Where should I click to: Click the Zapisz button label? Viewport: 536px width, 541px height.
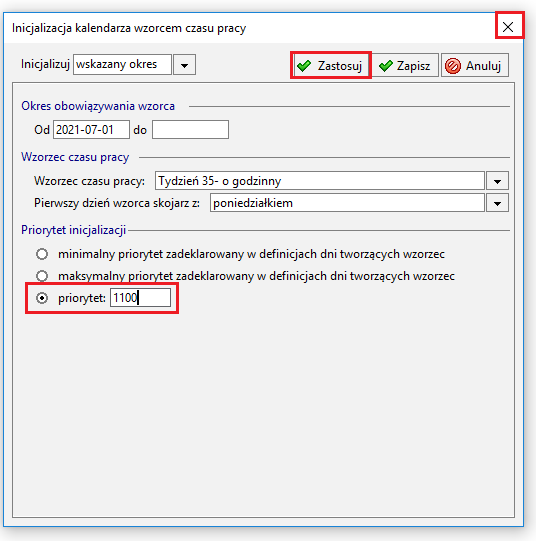(413, 66)
